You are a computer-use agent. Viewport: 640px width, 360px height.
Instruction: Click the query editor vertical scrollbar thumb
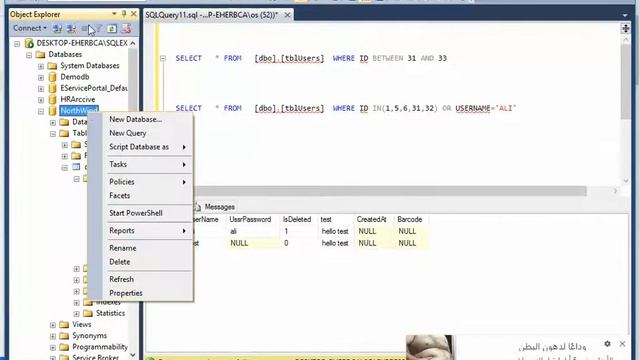[625, 82]
